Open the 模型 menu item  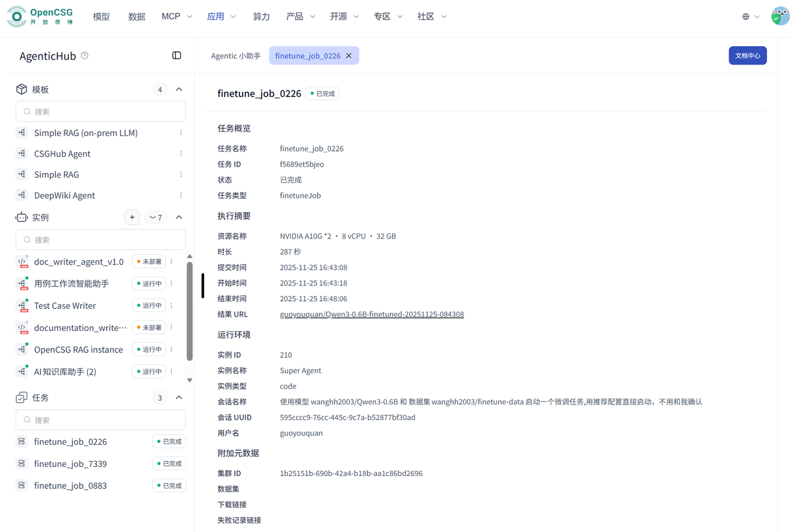click(101, 16)
